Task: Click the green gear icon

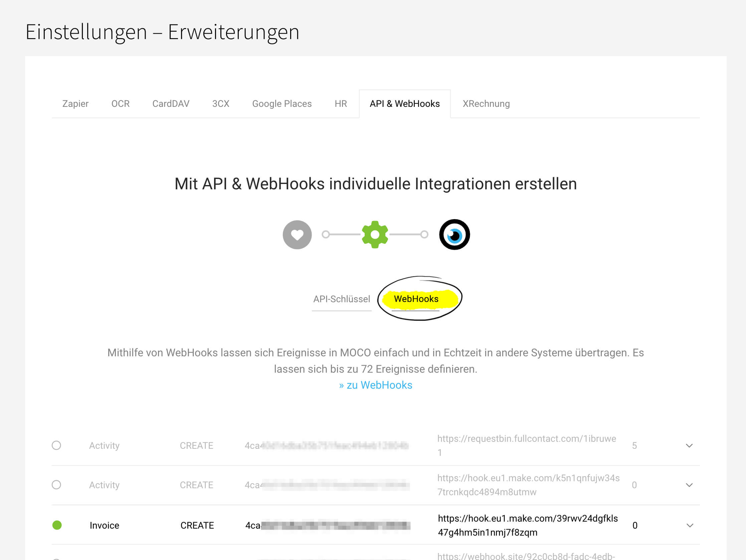Action: (x=375, y=234)
